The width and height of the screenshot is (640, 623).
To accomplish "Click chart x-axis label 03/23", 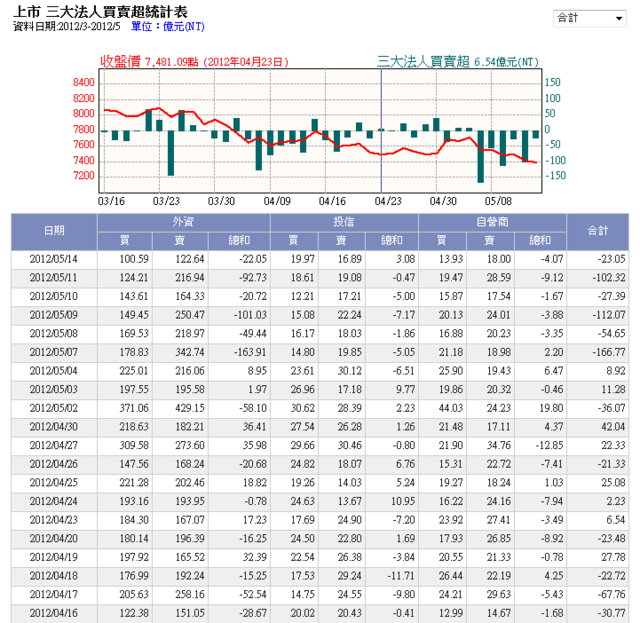I will [166, 201].
